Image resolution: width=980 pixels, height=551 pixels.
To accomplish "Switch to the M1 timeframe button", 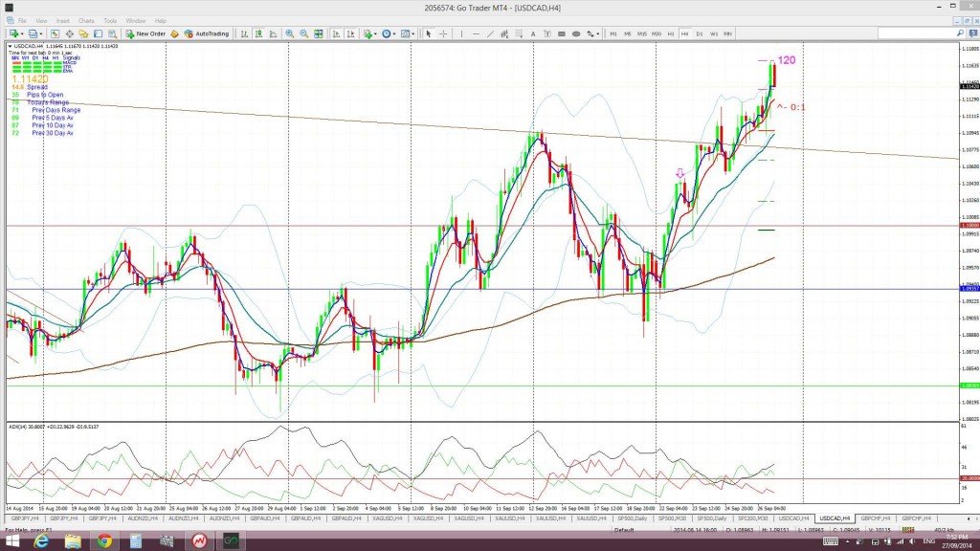I will pyautogui.click(x=613, y=33).
